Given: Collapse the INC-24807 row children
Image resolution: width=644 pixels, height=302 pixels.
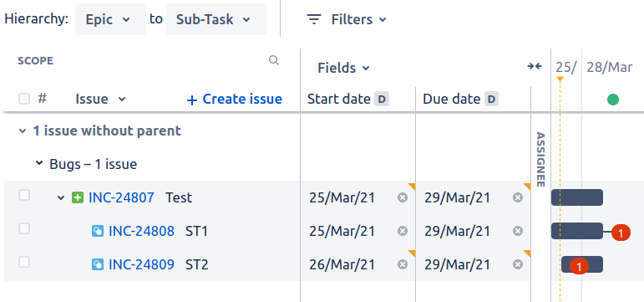Looking at the screenshot, I should pos(61,198).
